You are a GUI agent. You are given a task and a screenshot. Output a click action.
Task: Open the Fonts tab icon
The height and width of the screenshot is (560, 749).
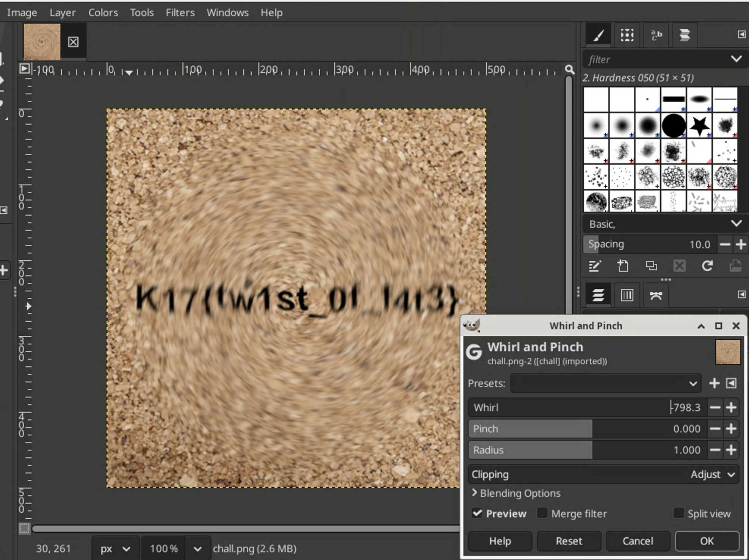pos(656,35)
